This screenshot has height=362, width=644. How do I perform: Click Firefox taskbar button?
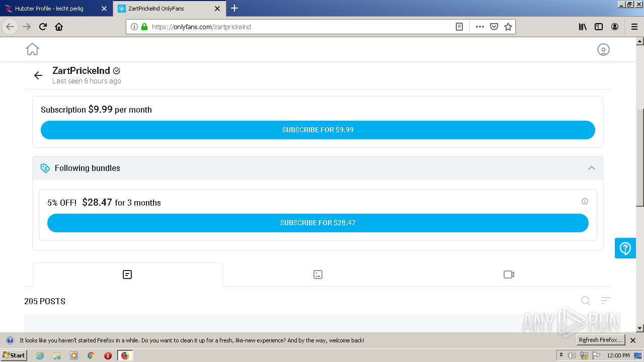click(125, 355)
